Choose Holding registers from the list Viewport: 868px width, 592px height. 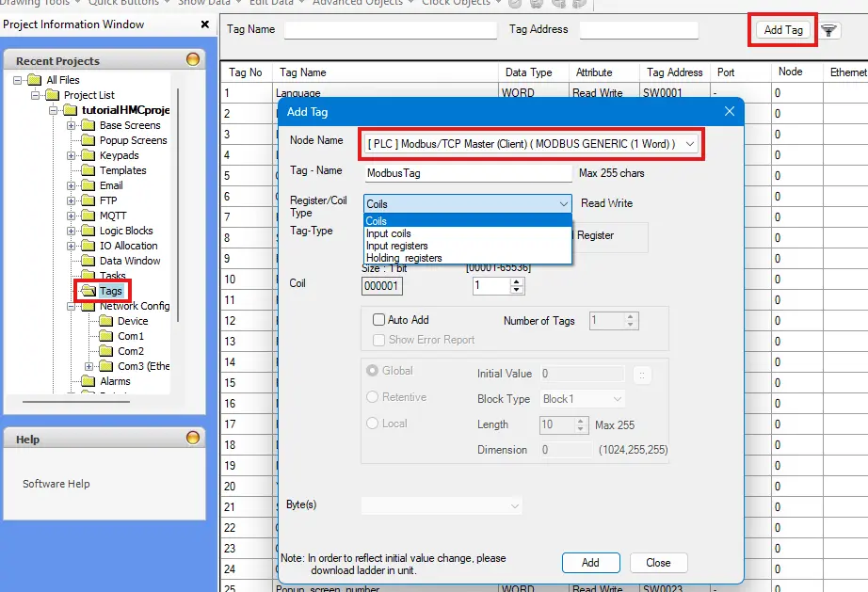coord(404,258)
